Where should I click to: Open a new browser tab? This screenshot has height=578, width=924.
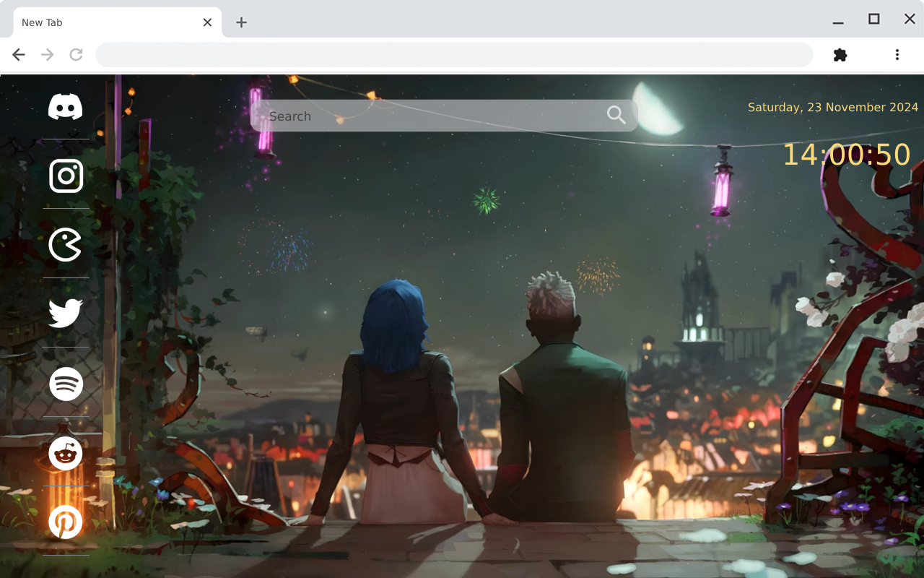pyautogui.click(x=241, y=22)
